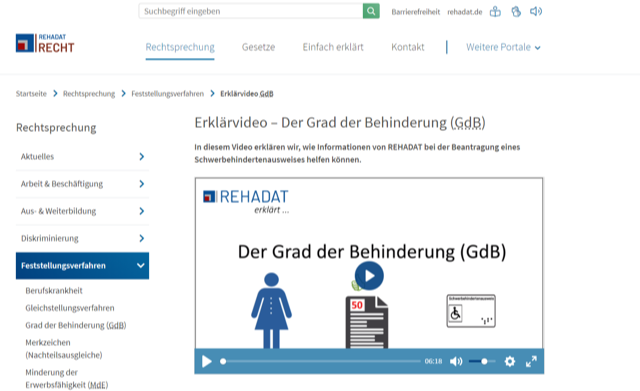
Task: Click Rechtsprechung in the breadcrumb
Action: coord(89,93)
